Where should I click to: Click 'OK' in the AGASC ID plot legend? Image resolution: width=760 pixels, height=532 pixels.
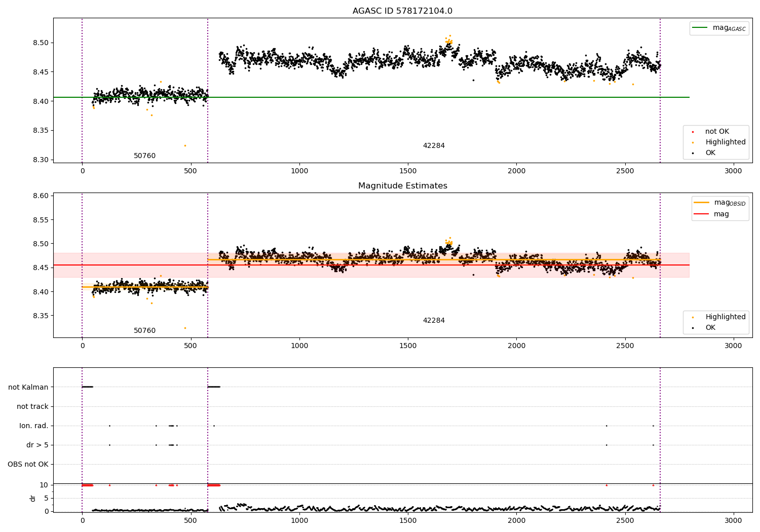[710, 153]
